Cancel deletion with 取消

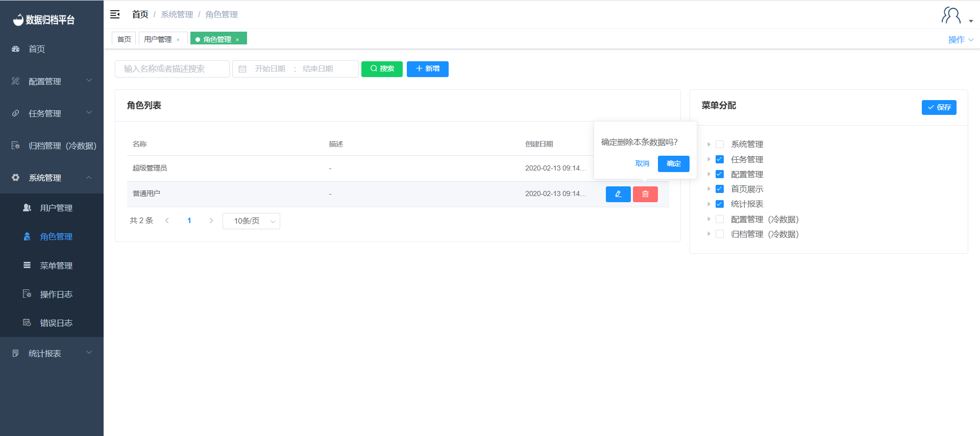[x=642, y=164]
